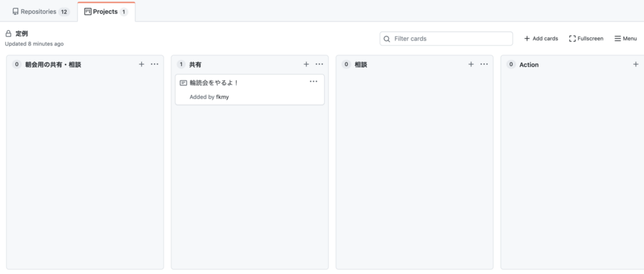Image resolution: width=644 pixels, height=274 pixels.
Task: Click the 共有 column card count badge
Action: coord(181,64)
